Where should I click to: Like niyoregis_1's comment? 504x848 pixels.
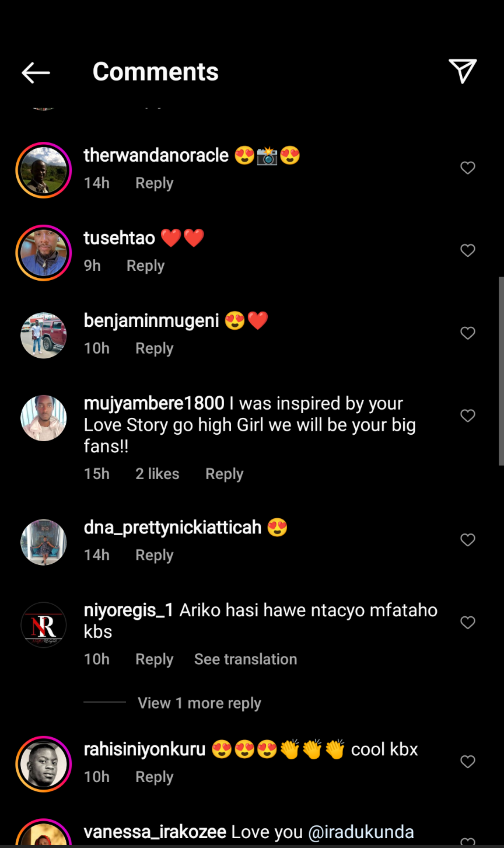[468, 623]
